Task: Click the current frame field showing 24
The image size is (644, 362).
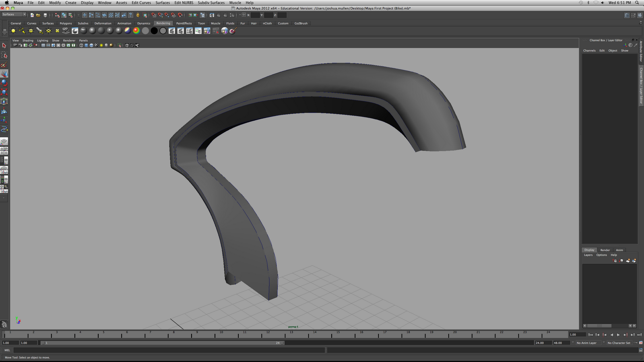Action: (x=278, y=343)
